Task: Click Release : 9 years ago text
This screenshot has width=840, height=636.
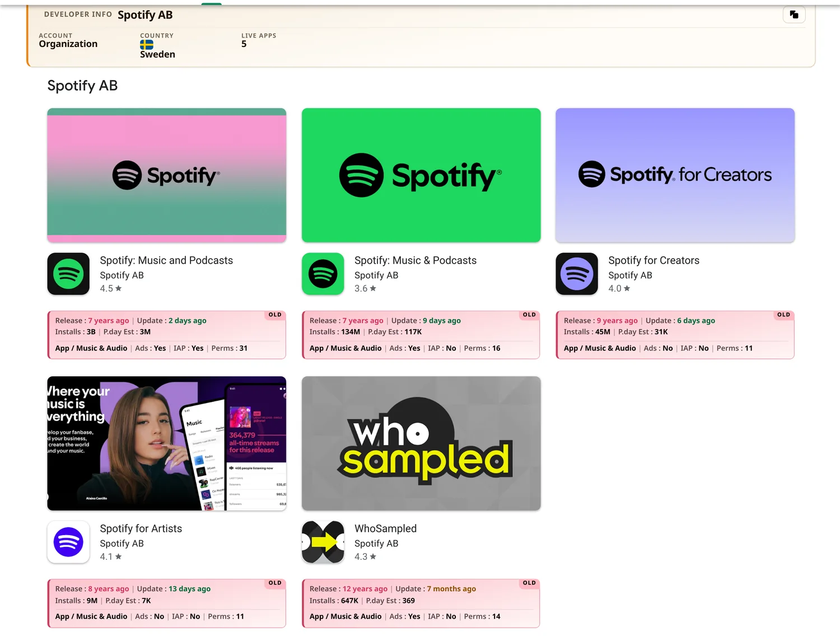Action: point(601,321)
